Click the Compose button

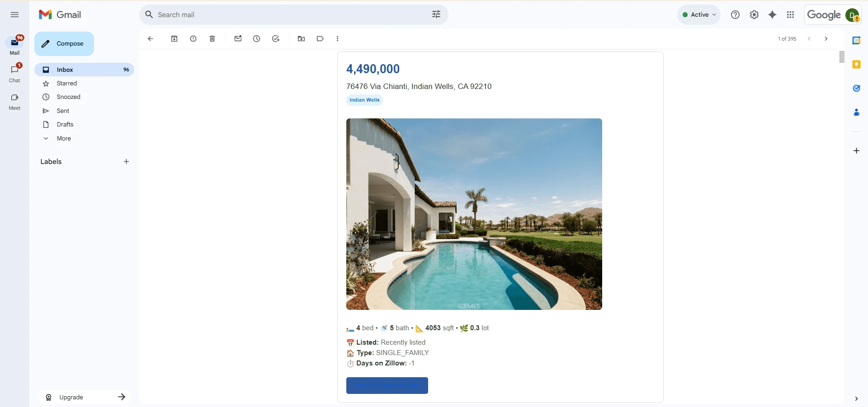click(x=64, y=44)
